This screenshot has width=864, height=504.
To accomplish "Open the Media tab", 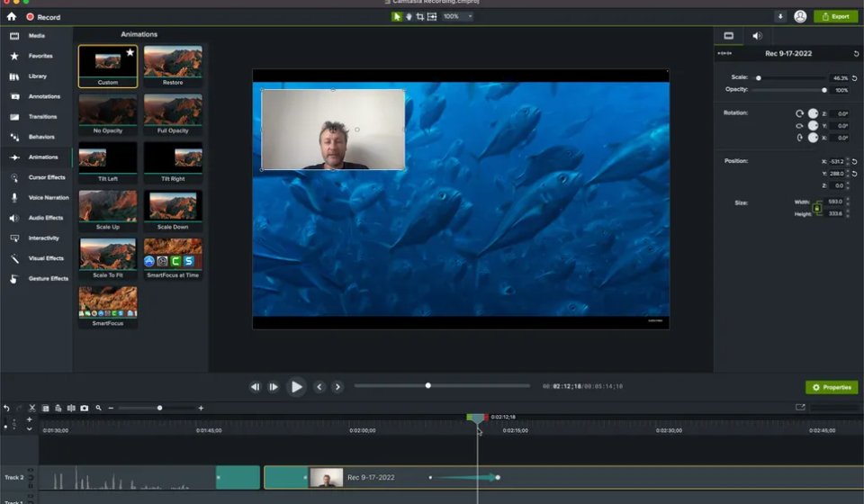I will coord(36,36).
